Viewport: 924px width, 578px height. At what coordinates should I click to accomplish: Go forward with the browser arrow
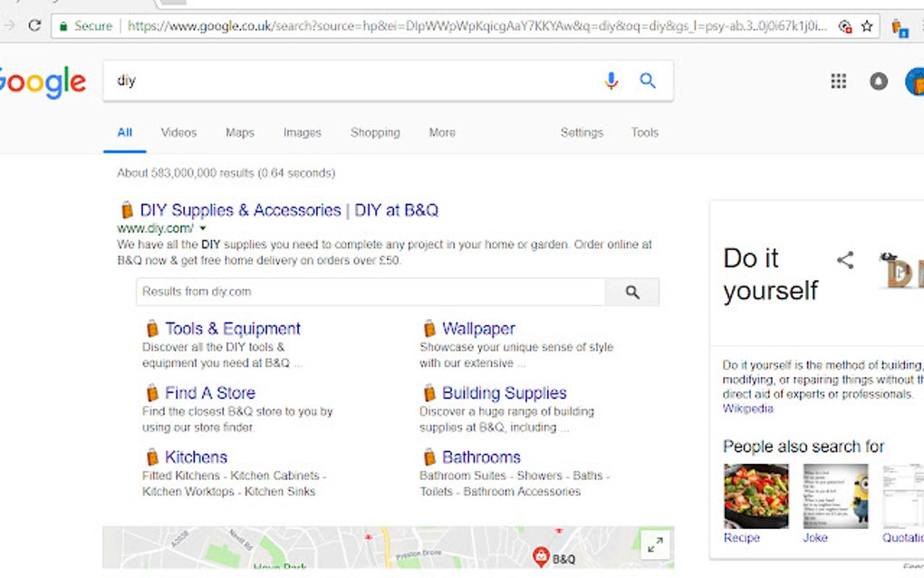[9, 25]
